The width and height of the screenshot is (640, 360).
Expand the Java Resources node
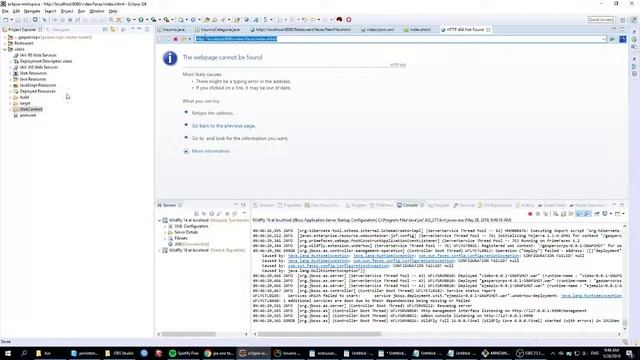tap(11, 79)
